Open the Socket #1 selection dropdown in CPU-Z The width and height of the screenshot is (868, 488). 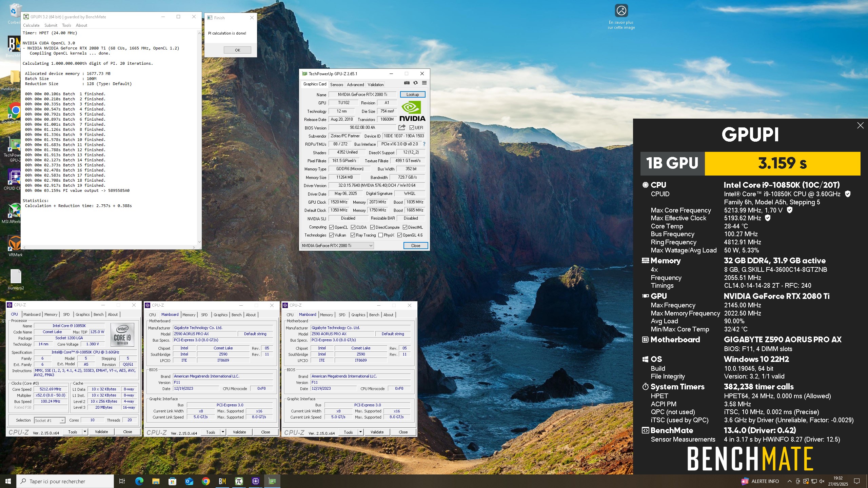pos(50,421)
